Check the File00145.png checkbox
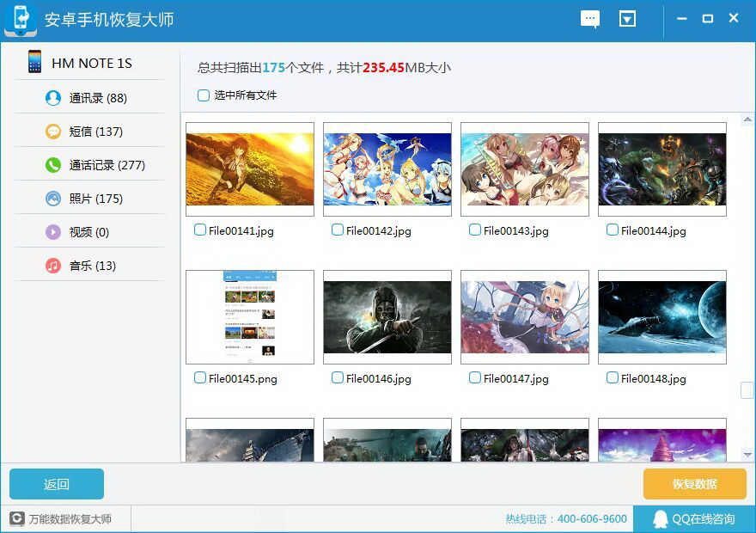Image resolution: width=756 pixels, height=533 pixels. (199, 377)
